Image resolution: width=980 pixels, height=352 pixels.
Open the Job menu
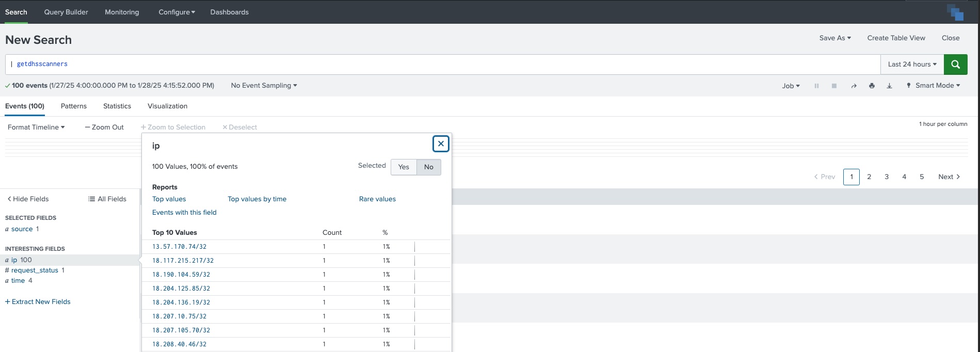point(791,86)
